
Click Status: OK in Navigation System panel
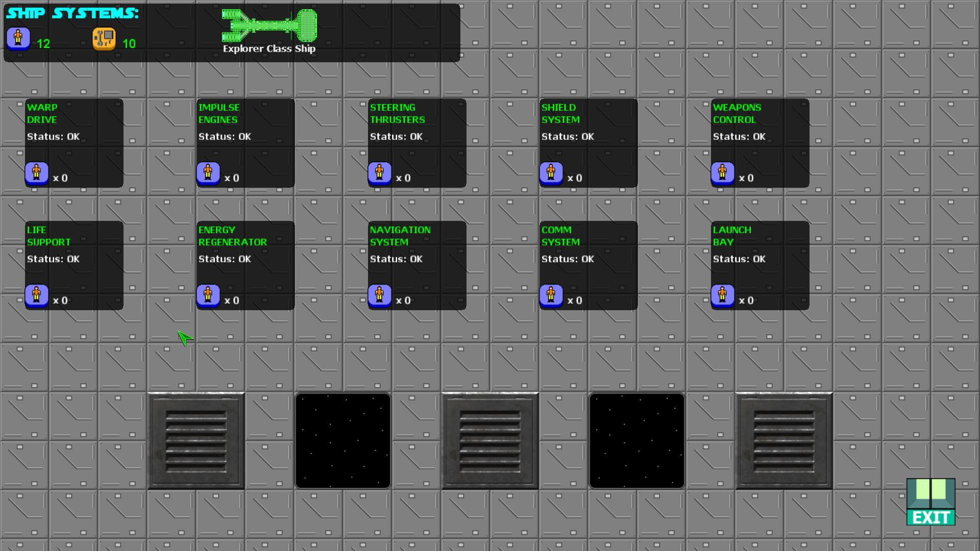pos(397,259)
